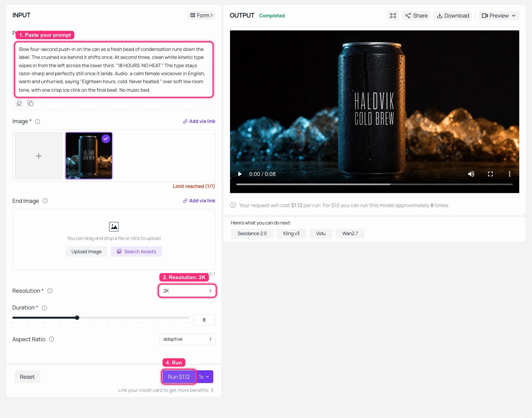The height and width of the screenshot is (418, 532).
Task: Click the Completed status label
Action: (272, 16)
